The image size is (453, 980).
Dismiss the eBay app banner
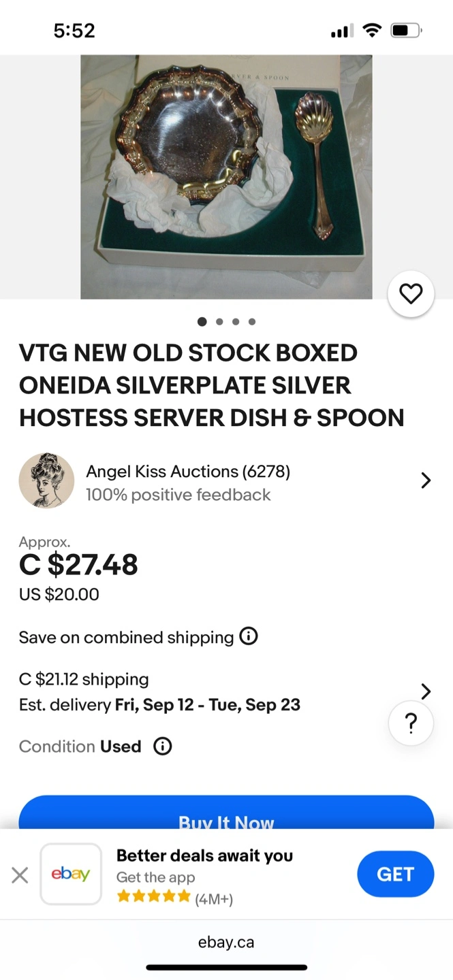(20, 875)
